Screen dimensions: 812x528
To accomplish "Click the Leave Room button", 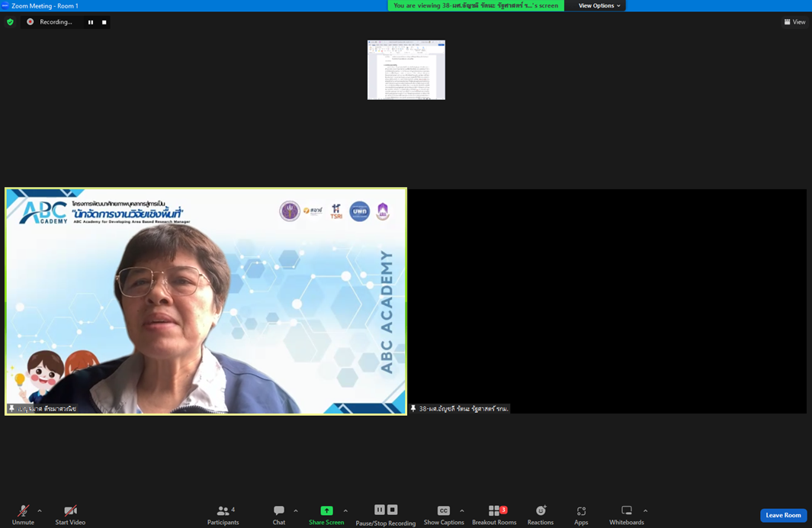I will (783, 515).
